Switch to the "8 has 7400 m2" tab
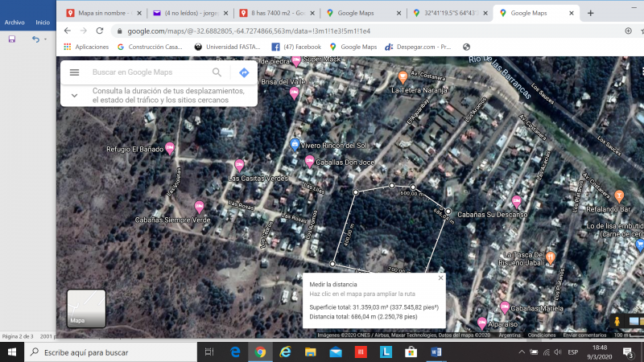The width and height of the screenshot is (644, 362). (273, 13)
